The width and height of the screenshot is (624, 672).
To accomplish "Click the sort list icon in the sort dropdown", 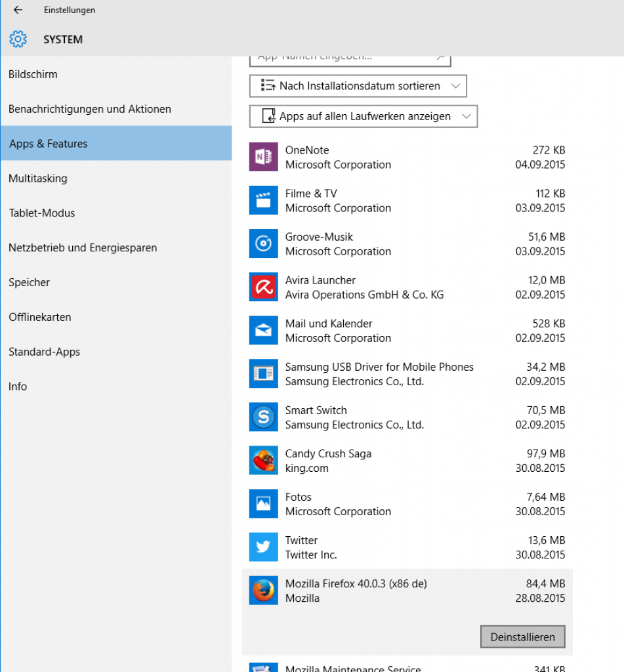I will coord(268,85).
